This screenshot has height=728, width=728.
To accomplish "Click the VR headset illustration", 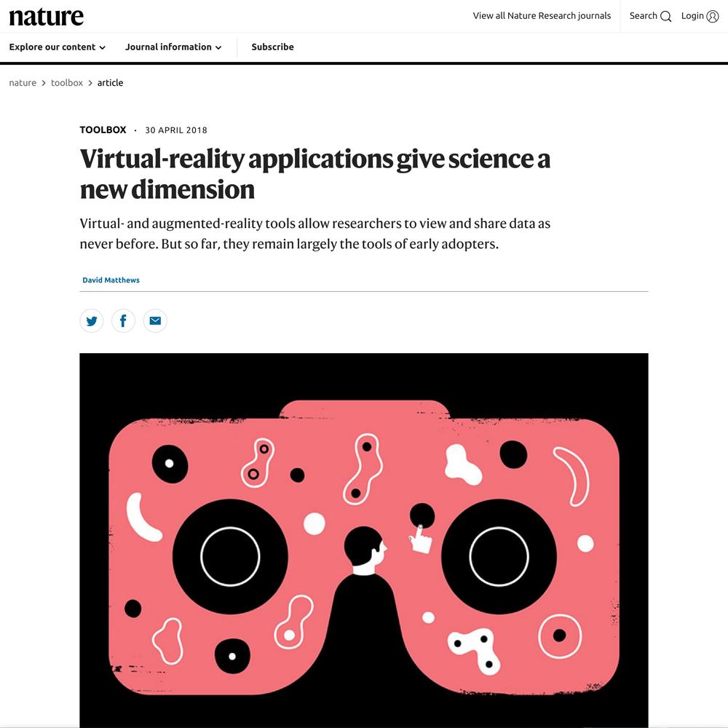I will (x=364, y=540).
